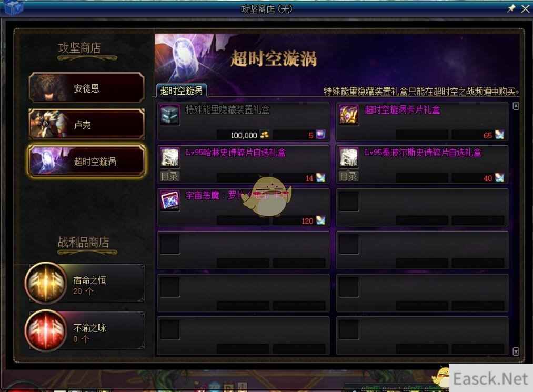Viewport: 533px width, 392px height.
Task: Switch to the 卢克 raid shop
Action: (87, 124)
